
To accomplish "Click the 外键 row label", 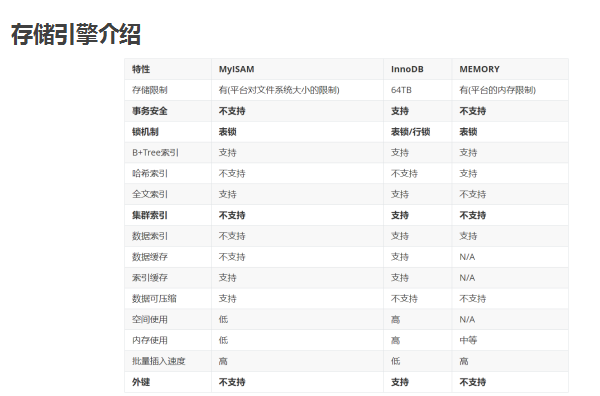I will [141, 382].
